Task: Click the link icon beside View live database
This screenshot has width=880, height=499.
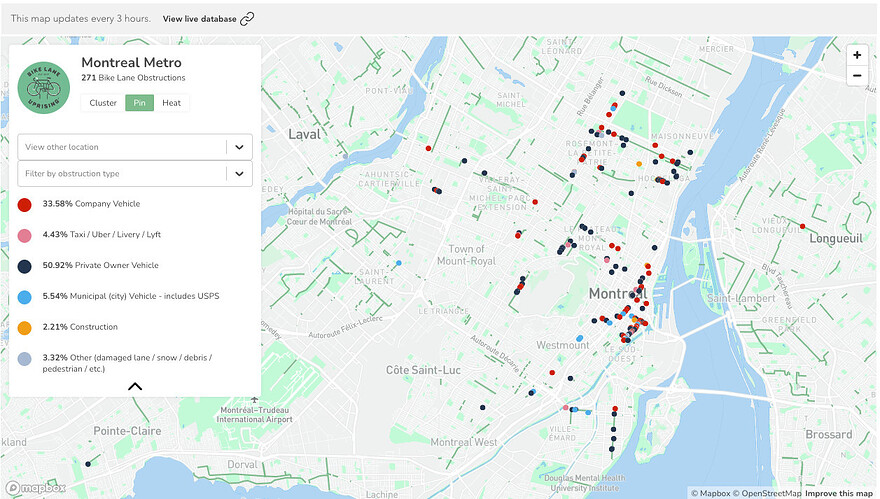Action: click(247, 19)
